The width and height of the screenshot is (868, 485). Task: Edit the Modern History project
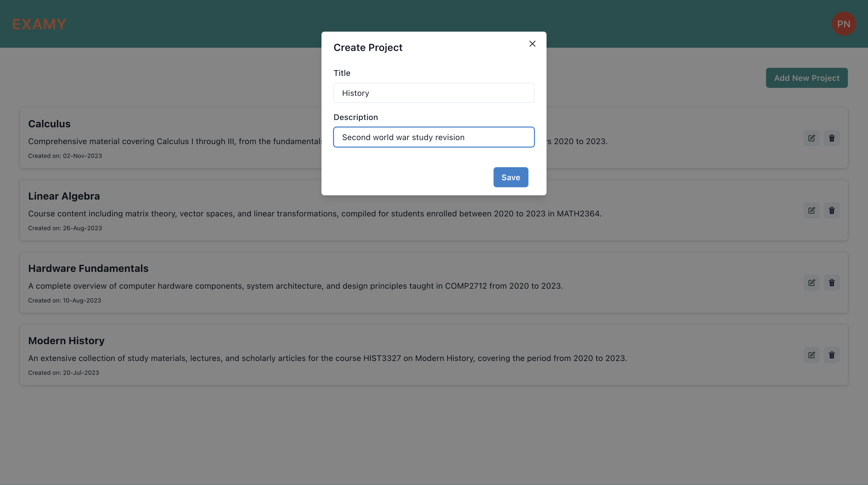811,355
